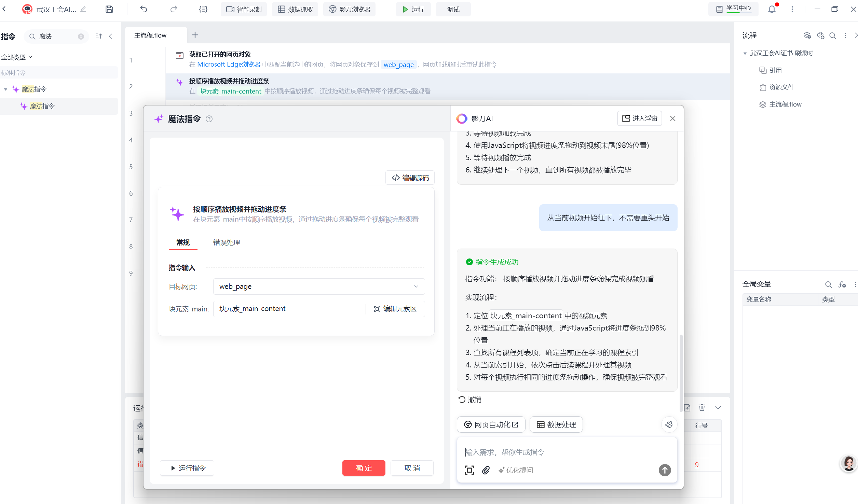Click the red 确定 button
This screenshot has width=858, height=504.
pos(364,468)
